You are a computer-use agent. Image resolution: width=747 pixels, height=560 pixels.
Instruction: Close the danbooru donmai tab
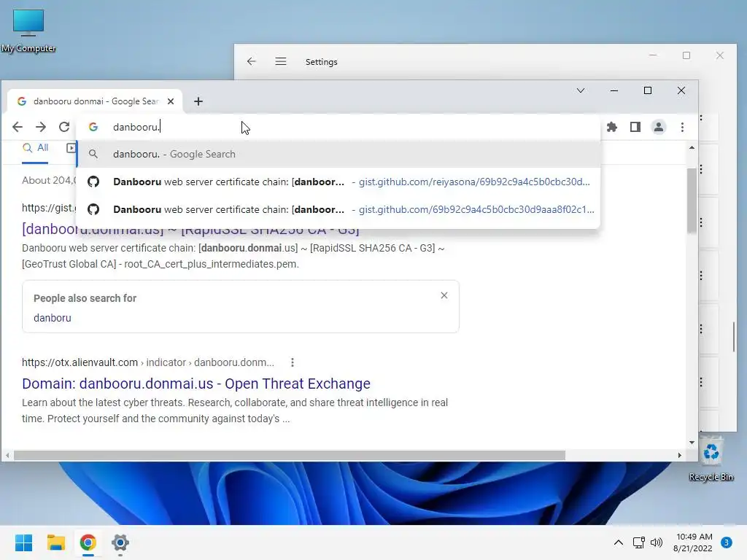click(171, 101)
